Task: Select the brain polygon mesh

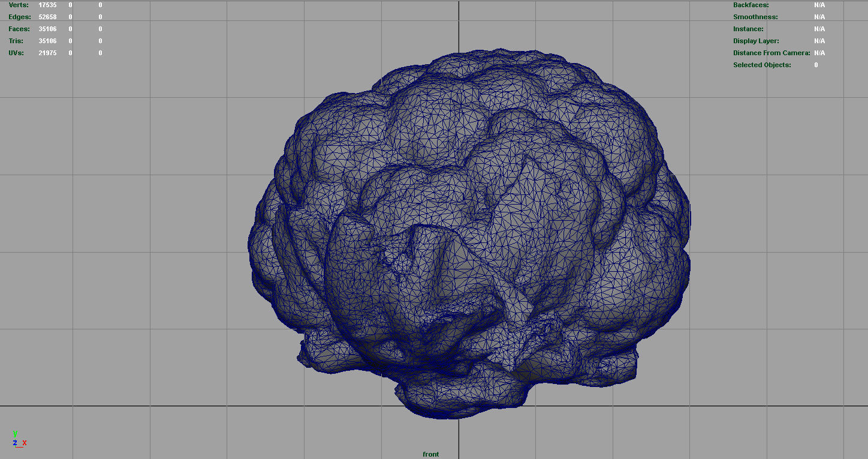Action: [469, 234]
